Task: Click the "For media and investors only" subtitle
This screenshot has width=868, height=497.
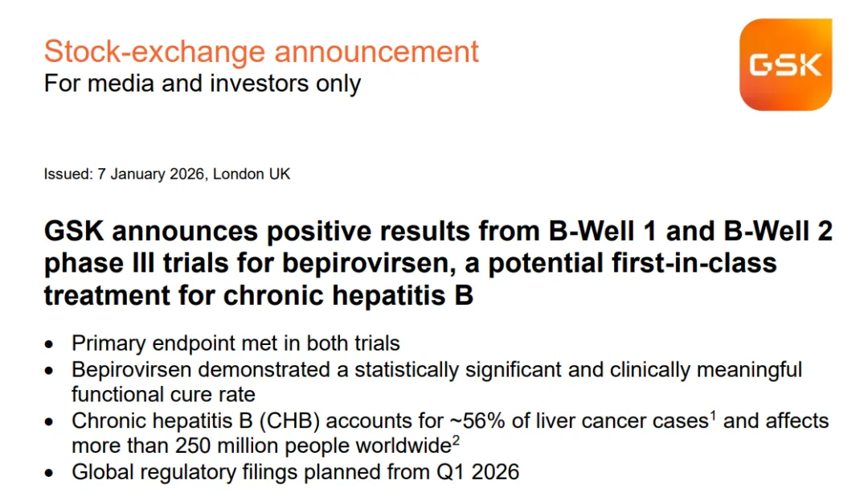Action: (202, 83)
